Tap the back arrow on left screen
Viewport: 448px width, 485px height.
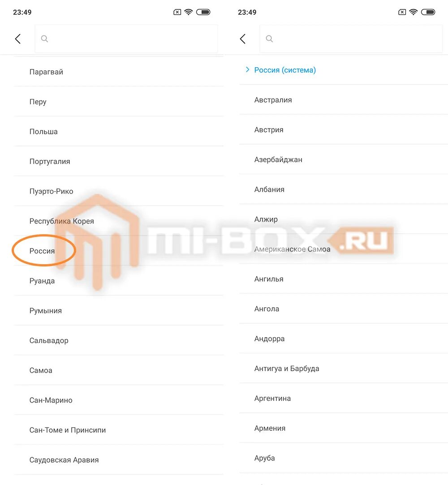point(18,39)
